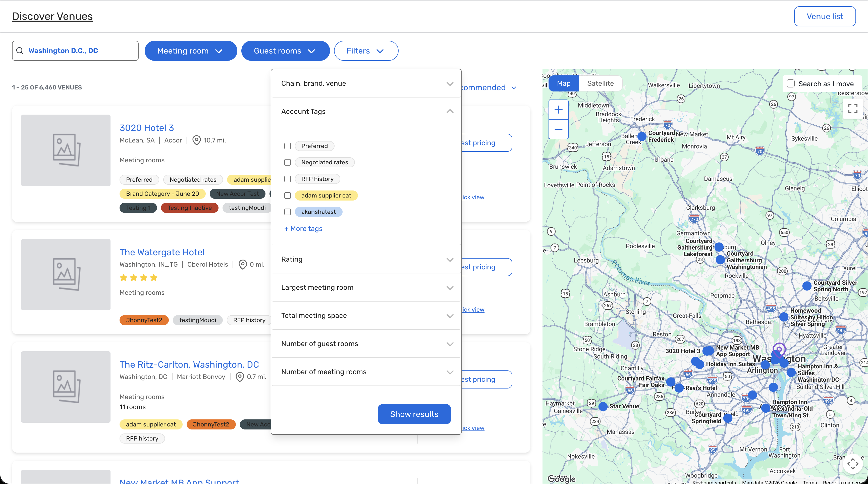This screenshot has height=484, width=868.
Task: Check the Preferred account tag
Action: (x=287, y=146)
